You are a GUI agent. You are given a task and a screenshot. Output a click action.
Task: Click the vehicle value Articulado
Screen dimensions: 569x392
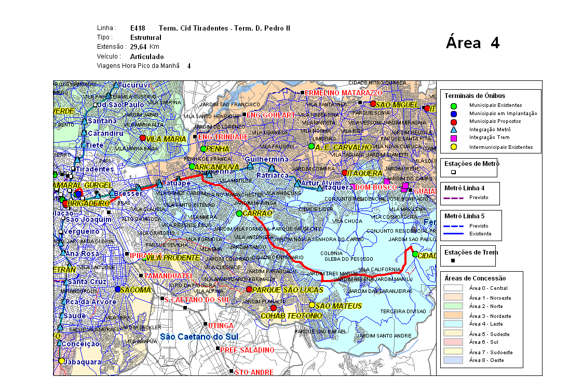click(x=146, y=57)
